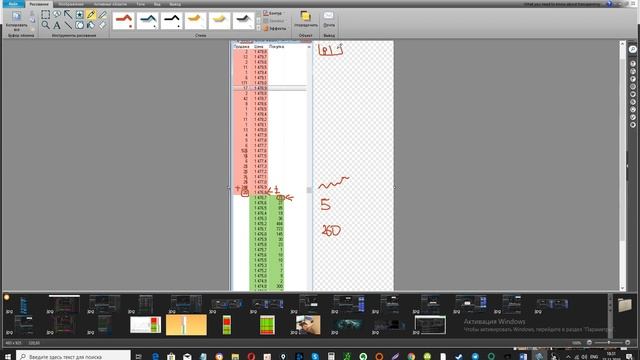Open the narrow red-green column thumbnail
The width and height of the screenshot is (640, 360).
coord(227,325)
